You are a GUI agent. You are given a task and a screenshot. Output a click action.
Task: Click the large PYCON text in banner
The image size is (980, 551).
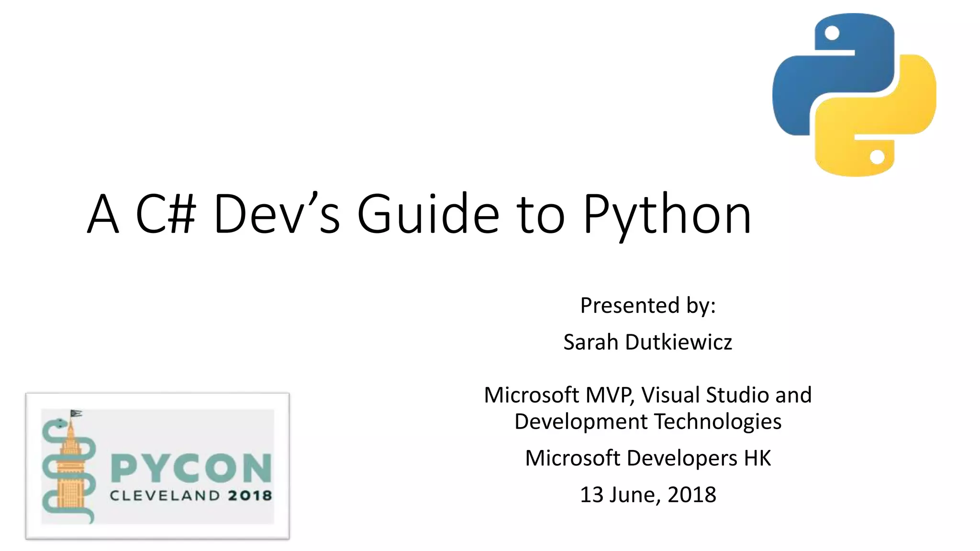(x=191, y=468)
